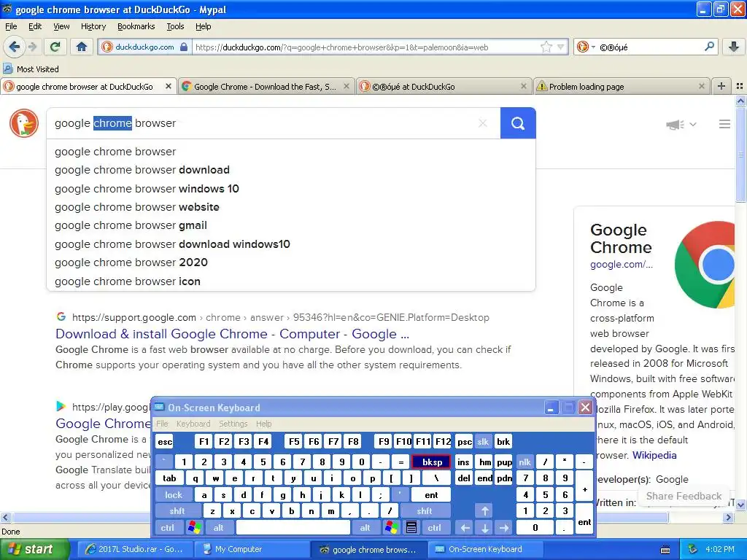This screenshot has width=747, height=560.
Task: Click the DuckDuckGo duck logo
Action: click(x=24, y=123)
